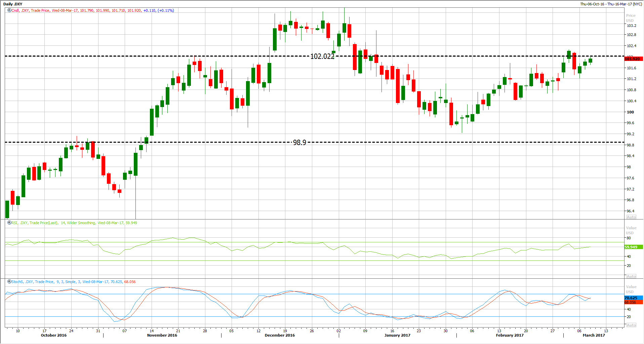Click the 98.9 support line label
The height and width of the screenshot is (344, 644).
[x=299, y=142]
